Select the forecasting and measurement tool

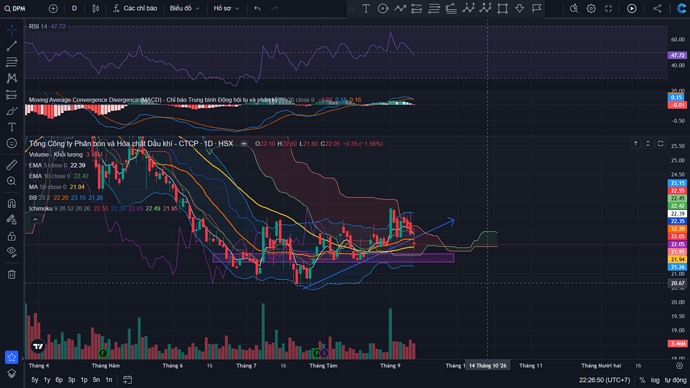pyautogui.click(x=12, y=95)
